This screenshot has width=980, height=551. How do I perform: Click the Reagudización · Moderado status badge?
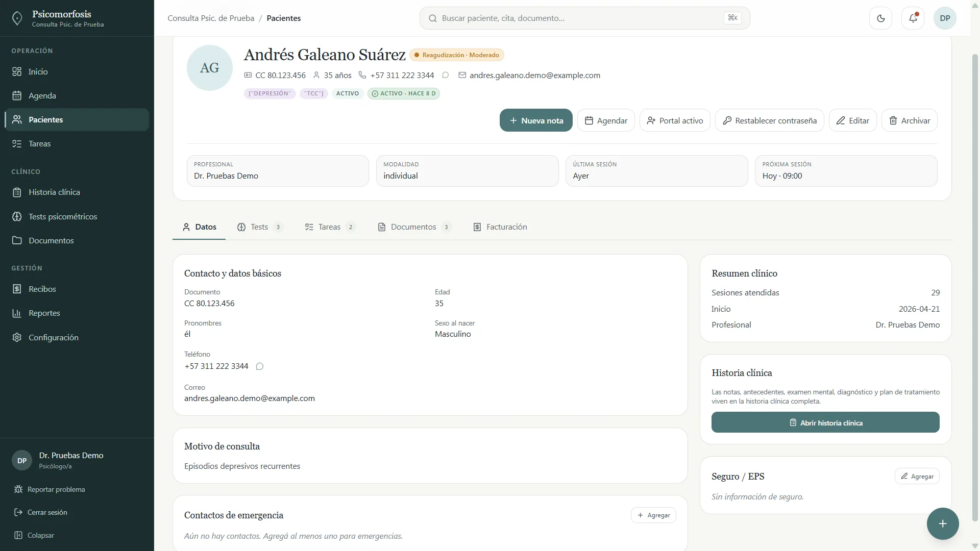(x=457, y=55)
